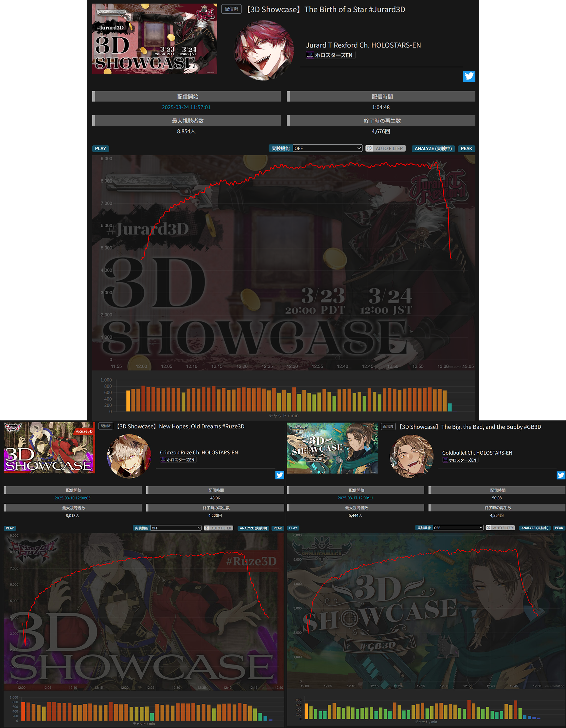The height and width of the screenshot is (728, 566).
Task: Click PEAK button in Ruze3D panel
Action: tap(277, 528)
